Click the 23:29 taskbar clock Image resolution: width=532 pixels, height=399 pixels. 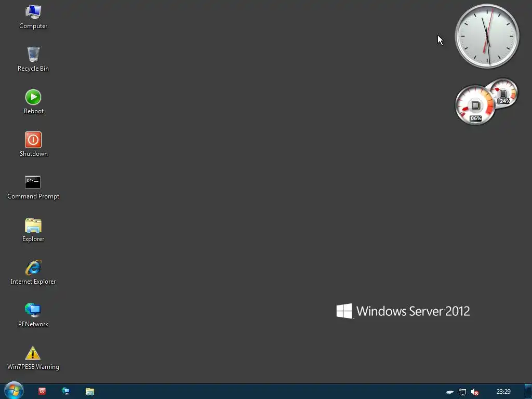[x=503, y=392]
